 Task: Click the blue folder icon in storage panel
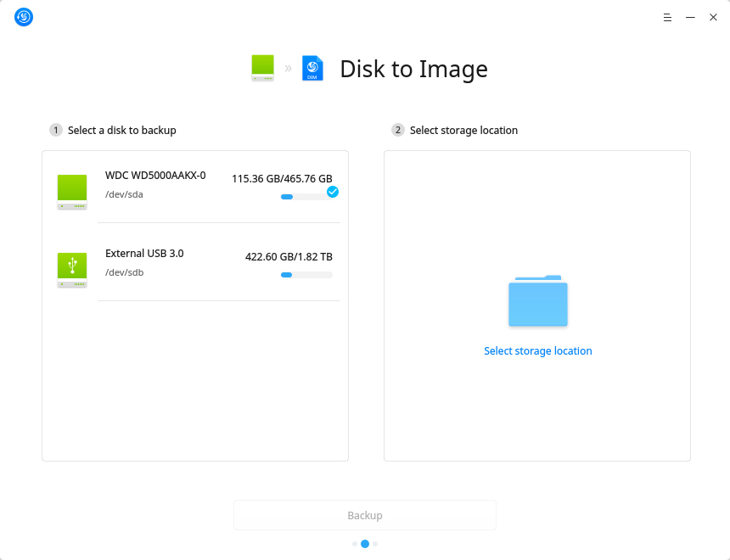point(537,301)
